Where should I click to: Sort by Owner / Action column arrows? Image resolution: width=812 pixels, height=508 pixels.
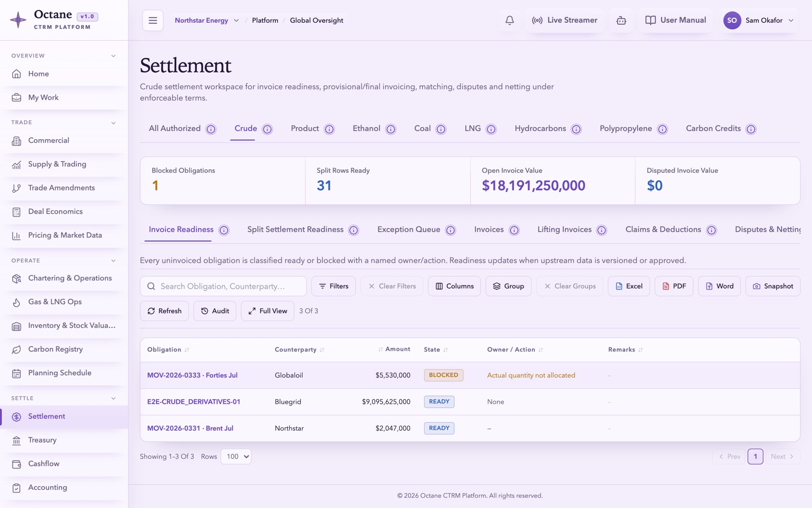click(540, 350)
